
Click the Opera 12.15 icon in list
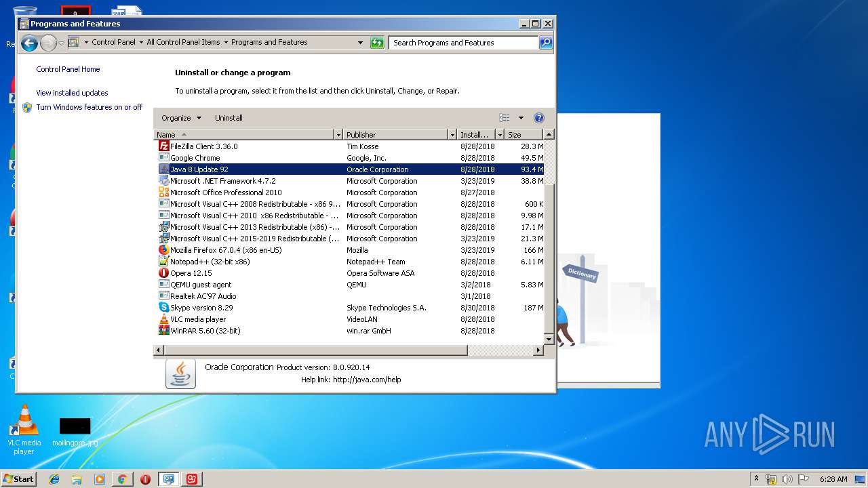pos(163,273)
